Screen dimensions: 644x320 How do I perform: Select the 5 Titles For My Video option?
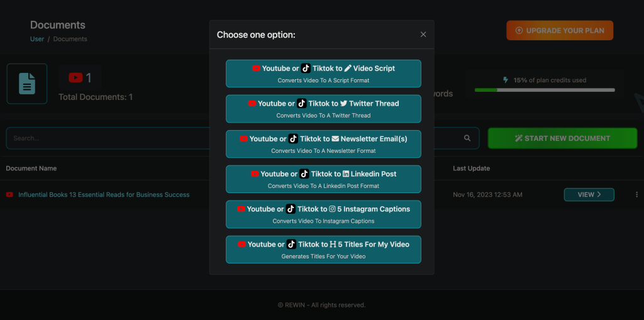[x=323, y=250]
